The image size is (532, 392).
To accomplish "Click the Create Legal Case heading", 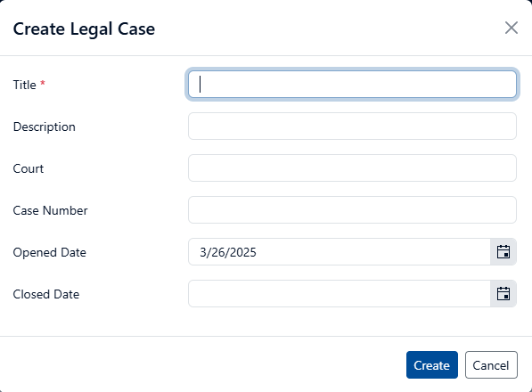I will point(84,29).
